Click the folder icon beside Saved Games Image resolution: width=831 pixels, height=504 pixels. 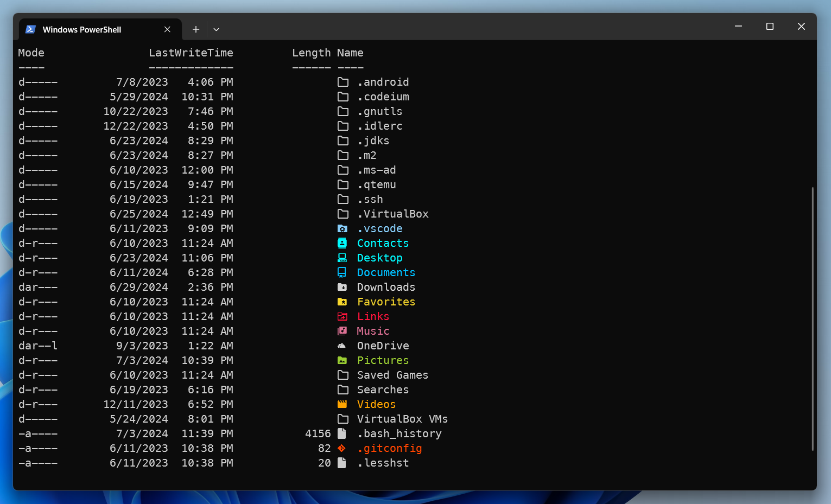pyautogui.click(x=343, y=375)
